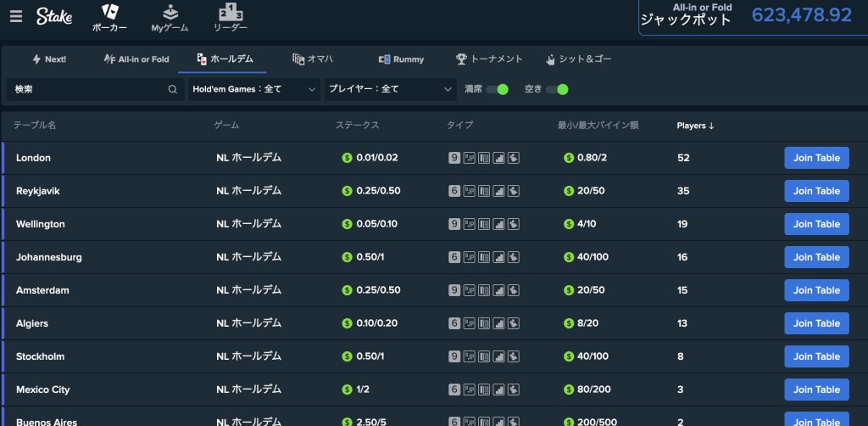This screenshot has height=426, width=868.
Task: Join the Wellington table
Action: click(816, 224)
